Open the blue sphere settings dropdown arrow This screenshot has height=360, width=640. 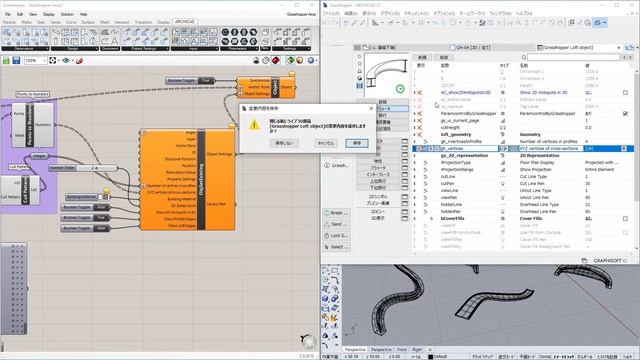tap(317, 60)
